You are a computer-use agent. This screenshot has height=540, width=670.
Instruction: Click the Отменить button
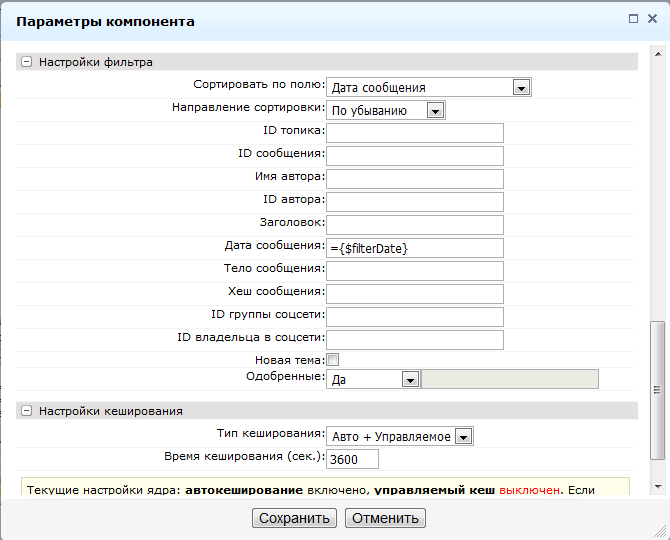point(386,518)
